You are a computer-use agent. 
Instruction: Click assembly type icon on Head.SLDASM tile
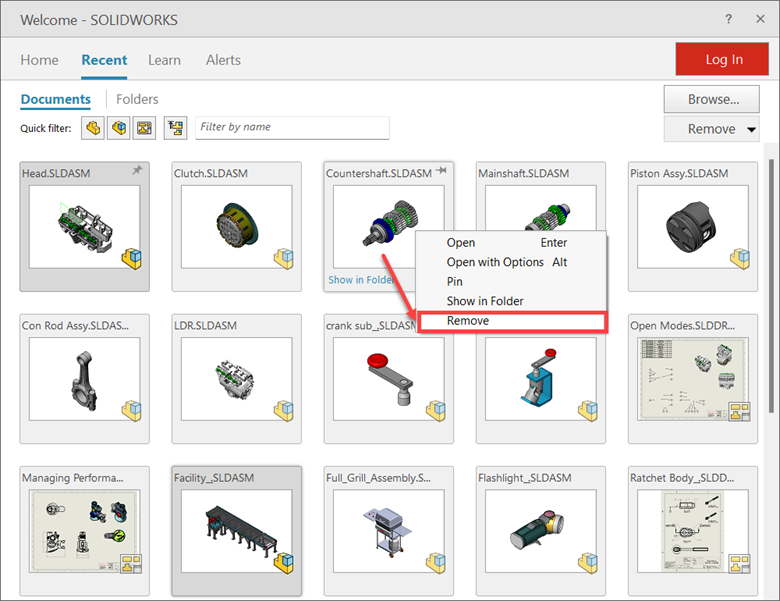pyautogui.click(x=132, y=259)
